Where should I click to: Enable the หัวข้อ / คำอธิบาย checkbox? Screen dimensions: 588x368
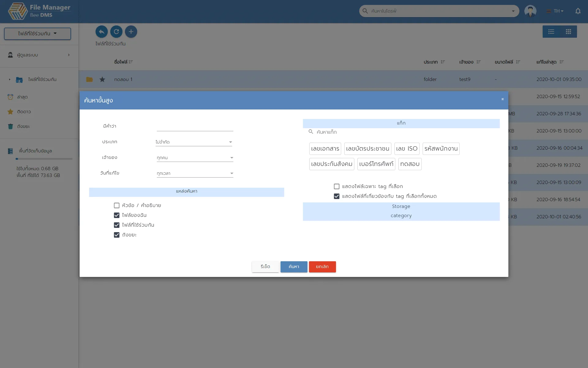pos(117,205)
